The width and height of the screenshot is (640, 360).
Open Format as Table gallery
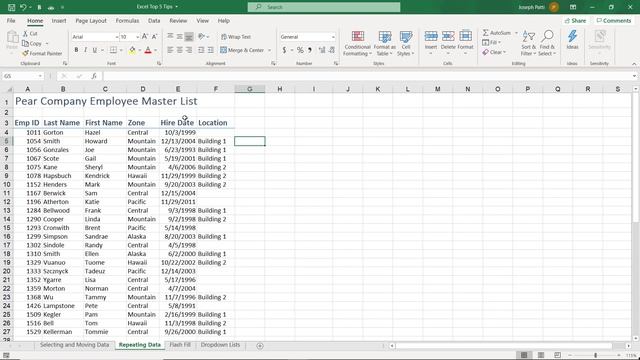[x=384, y=43]
